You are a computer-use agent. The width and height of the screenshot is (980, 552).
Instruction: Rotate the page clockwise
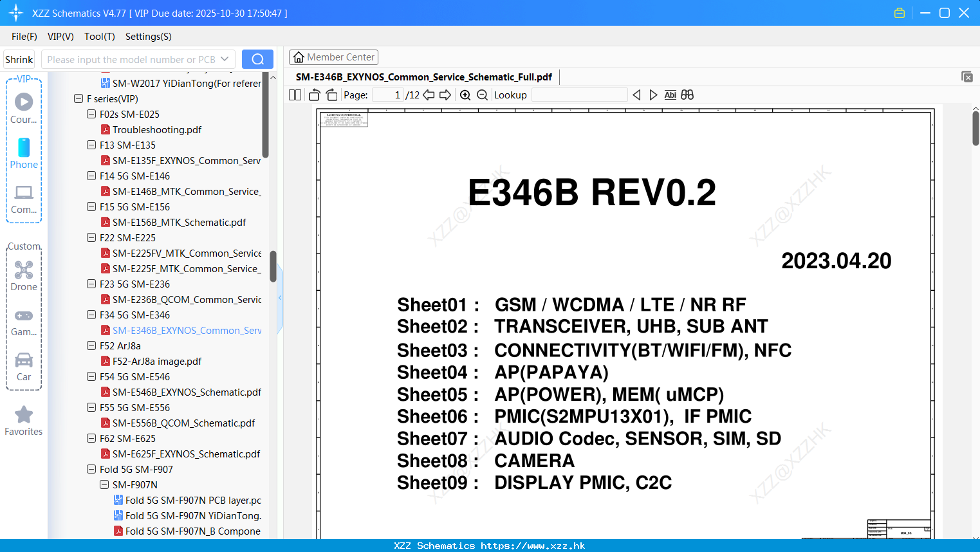point(331,95)
